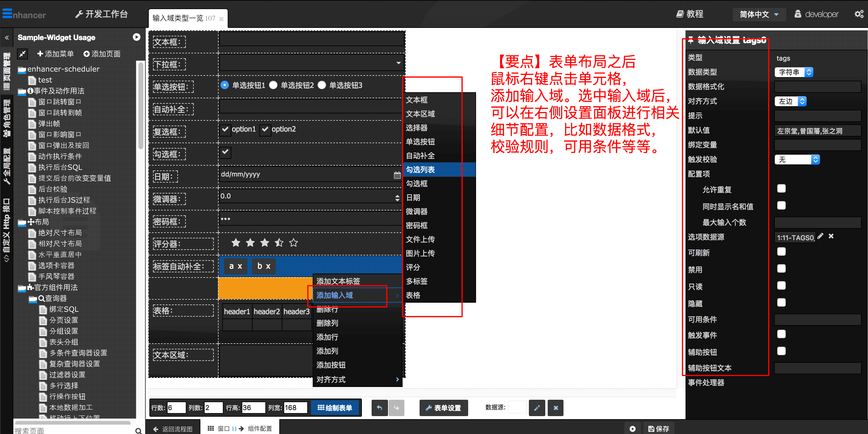
Task: Select radio button 单选按钮2
Action: coord(273,85)
